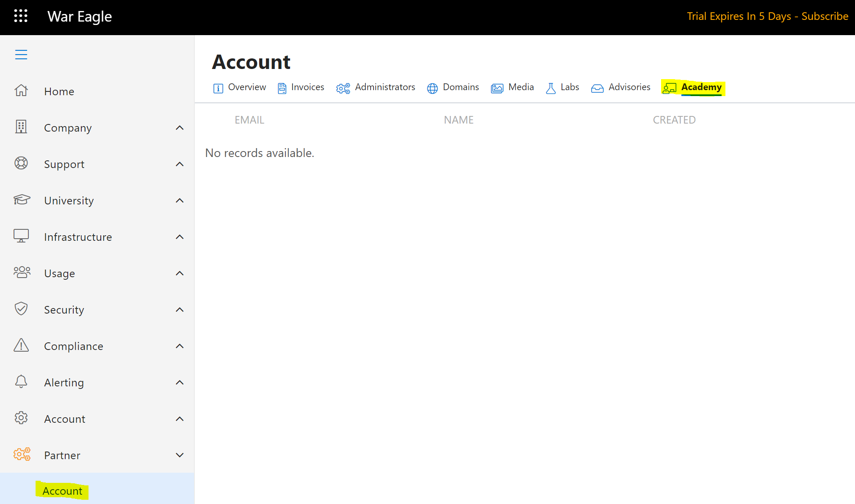Open the Security menu label
The height and width of the screenshot is (504, 855).
tap(64, 310)
